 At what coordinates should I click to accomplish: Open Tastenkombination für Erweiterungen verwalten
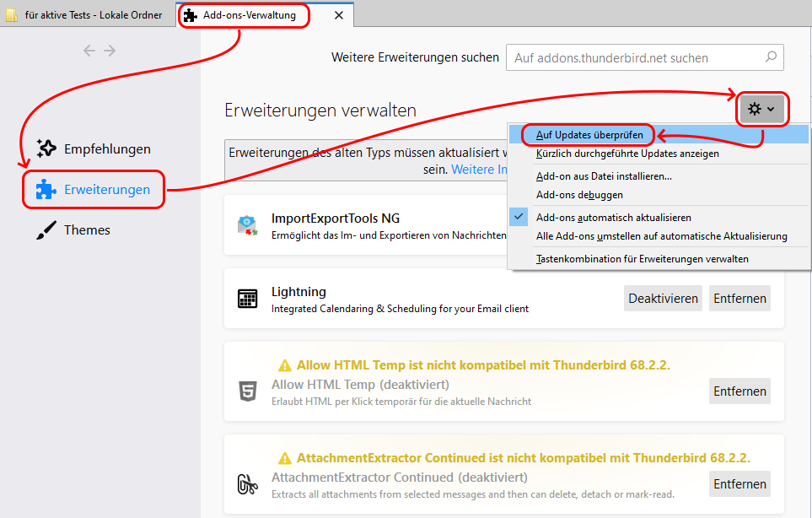click(x=659, y=258)
